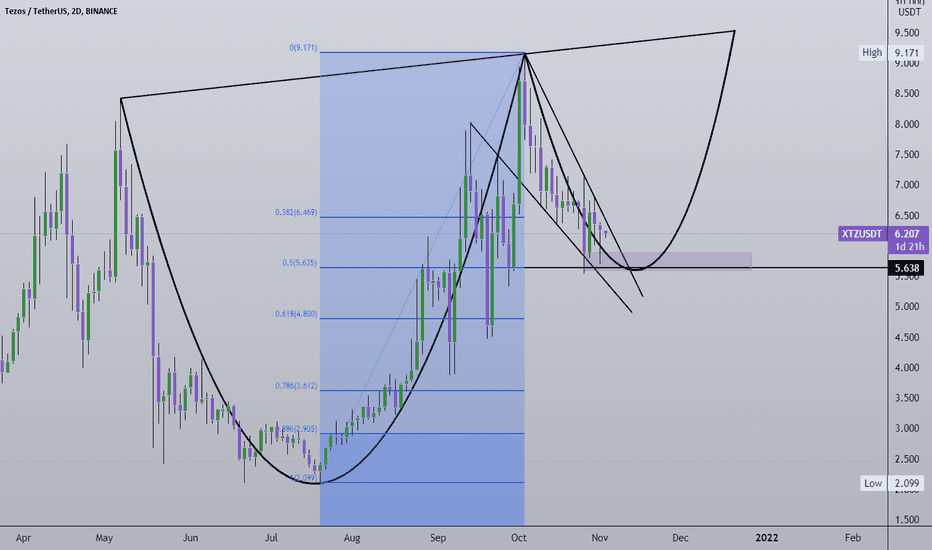Click Aug on the time axis
Image resolution: width=932 pixels, height=550 pixels.
[x=352, y=538]
